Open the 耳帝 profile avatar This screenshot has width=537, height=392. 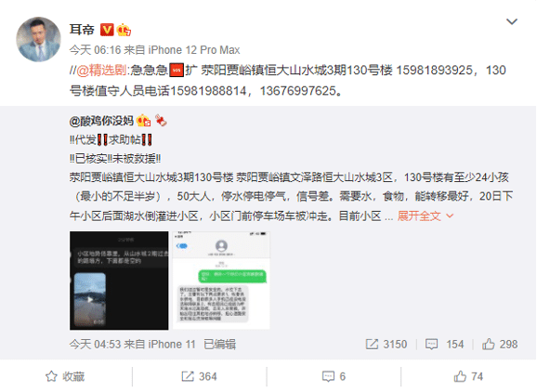pyautogui.click(x=38, y=39)
